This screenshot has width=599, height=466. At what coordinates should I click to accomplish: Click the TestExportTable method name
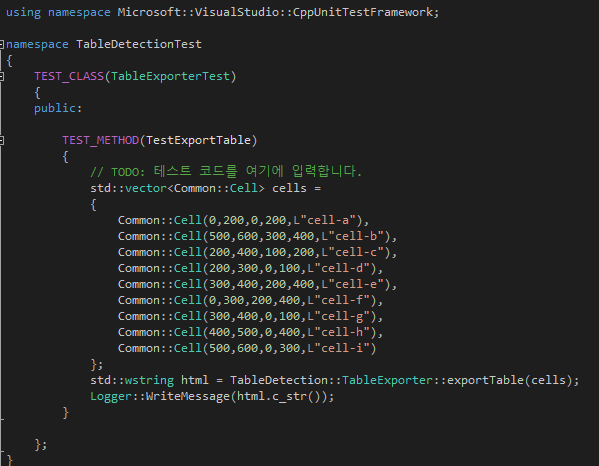tap(198, 141)
